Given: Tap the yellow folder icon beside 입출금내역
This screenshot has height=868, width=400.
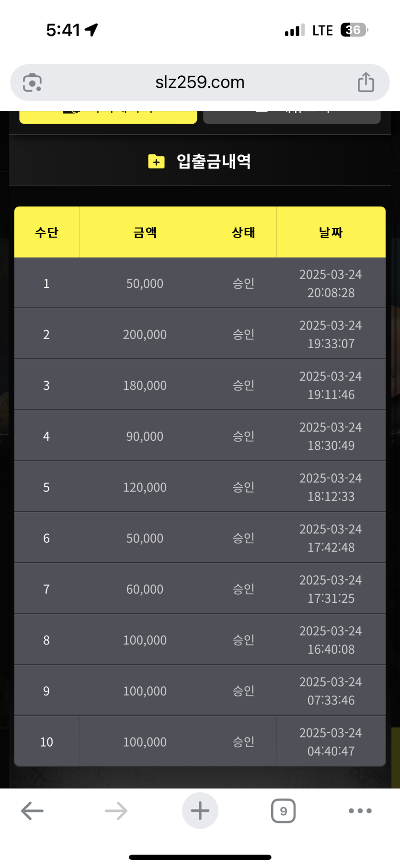Looking at the screenshot, I should point(156,162).
